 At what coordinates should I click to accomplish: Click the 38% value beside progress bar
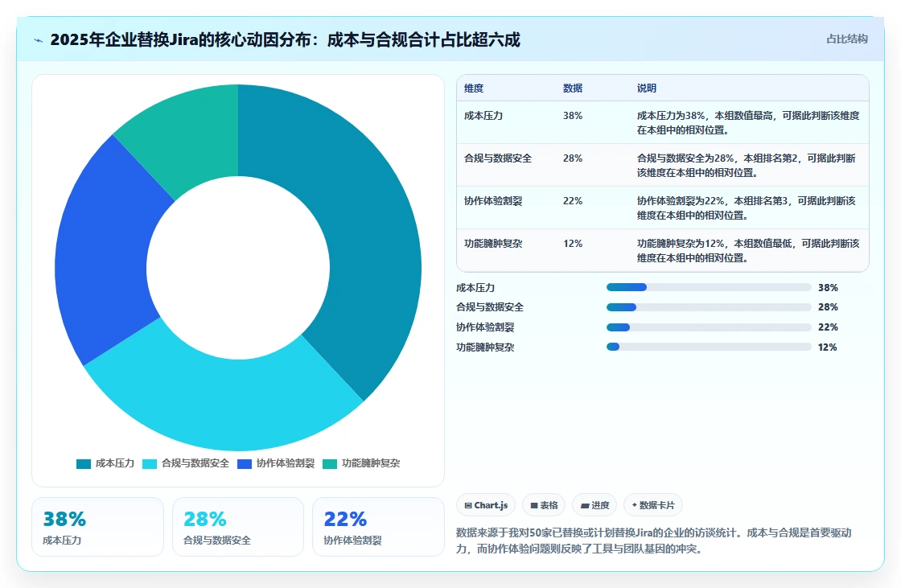click(828, 287)
